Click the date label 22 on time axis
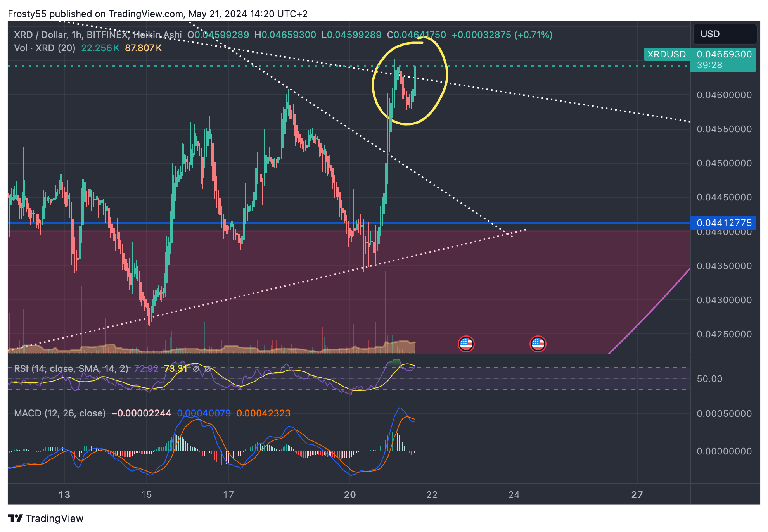The width and height of the screenshot is (768, 532). pyautogui.click(x=432, y=495)
